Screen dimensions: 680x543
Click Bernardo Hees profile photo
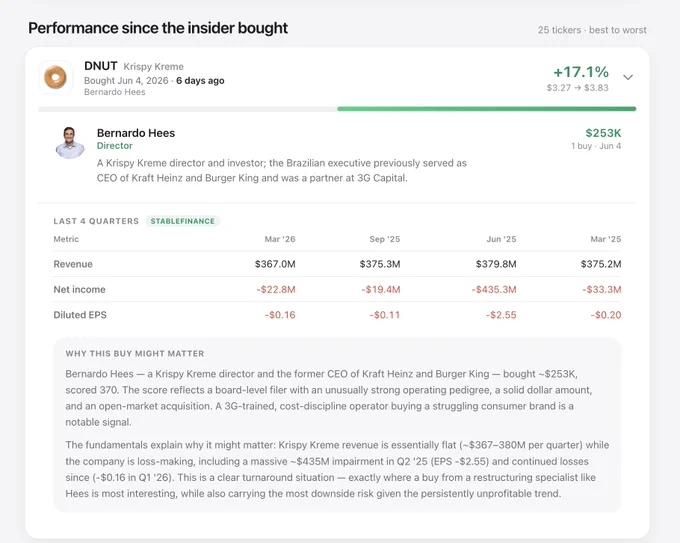click(70, 143)
